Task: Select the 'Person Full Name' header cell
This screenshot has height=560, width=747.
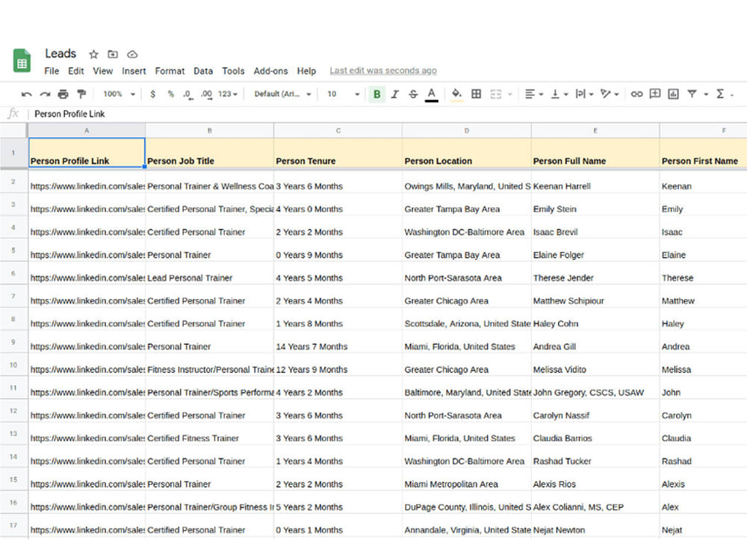Action: pyautogui.click(x=595, y=153)
